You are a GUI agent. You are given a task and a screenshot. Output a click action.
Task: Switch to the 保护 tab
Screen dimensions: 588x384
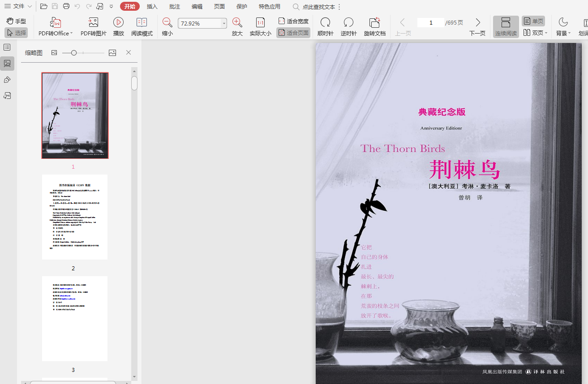pos(242,6)
